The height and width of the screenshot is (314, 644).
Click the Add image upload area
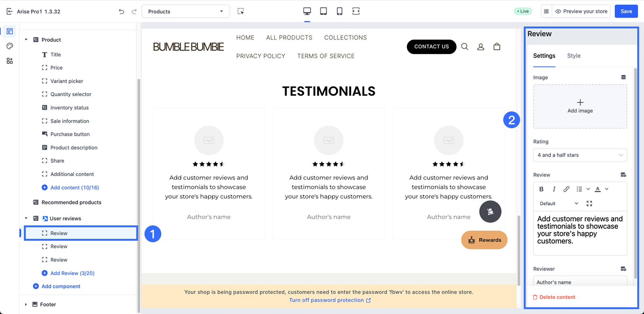click(x=580, y=107)
